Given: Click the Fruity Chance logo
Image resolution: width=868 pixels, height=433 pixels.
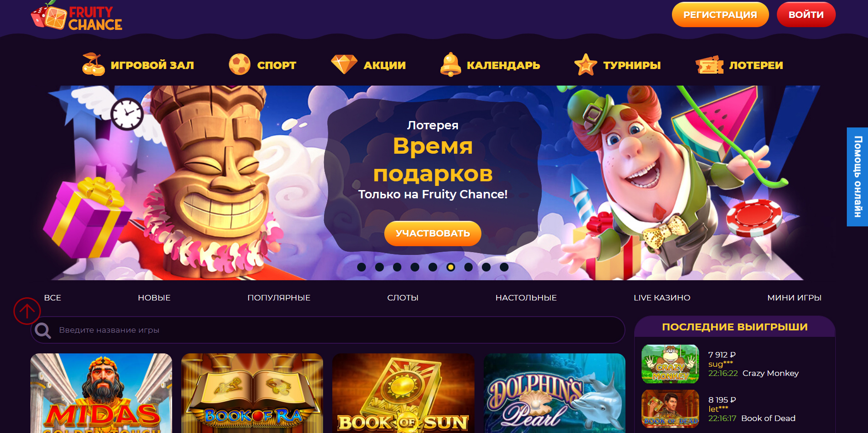Looking at the screenshot, I should (x=76, y=17).
